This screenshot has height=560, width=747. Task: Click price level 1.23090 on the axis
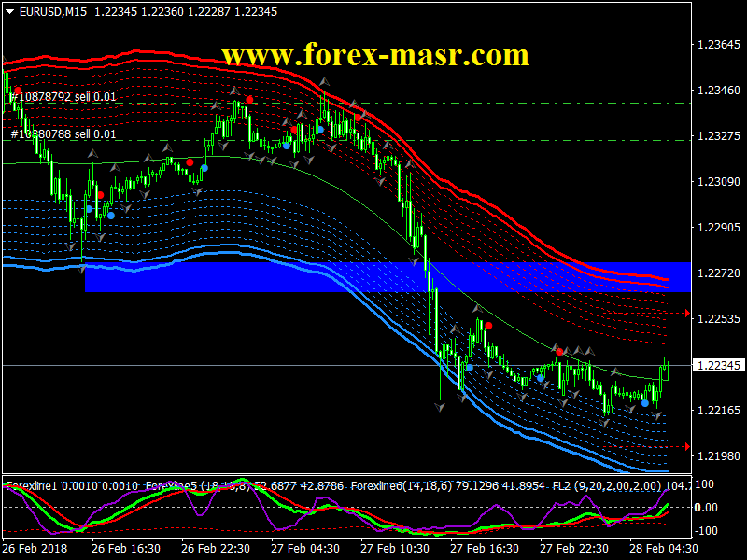(x=719, y=182)
